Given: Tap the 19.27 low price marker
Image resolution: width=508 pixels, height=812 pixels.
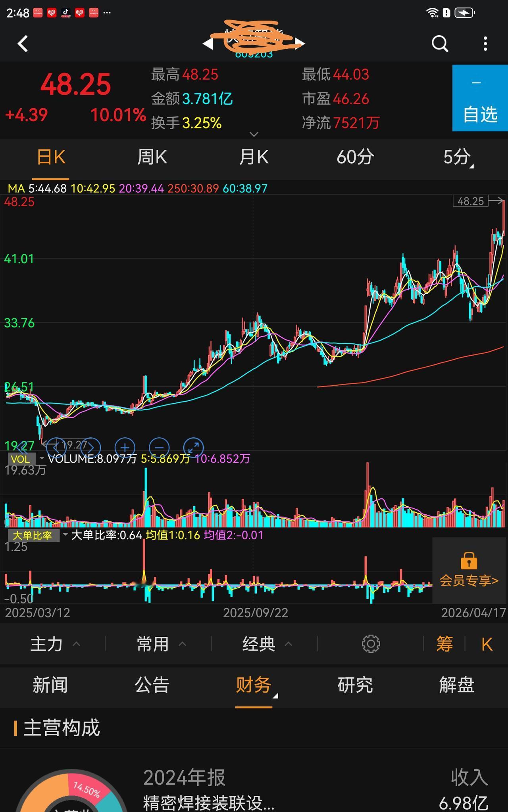Looking at the screenshot, I should 75,445.
